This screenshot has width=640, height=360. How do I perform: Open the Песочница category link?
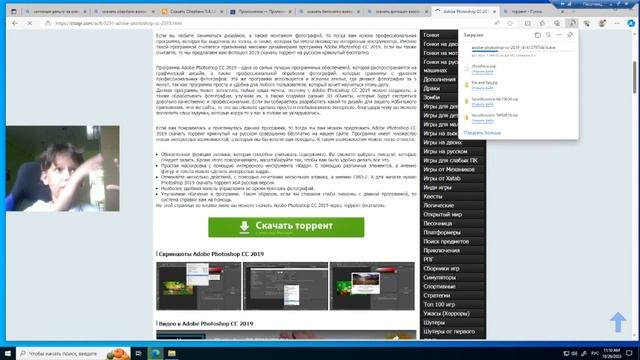tap(437, 223)
